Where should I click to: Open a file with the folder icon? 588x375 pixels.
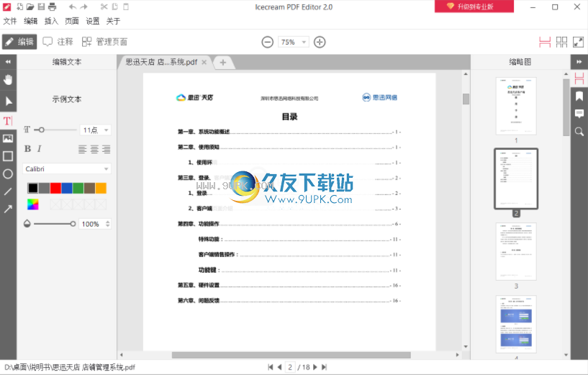point(30,6)
